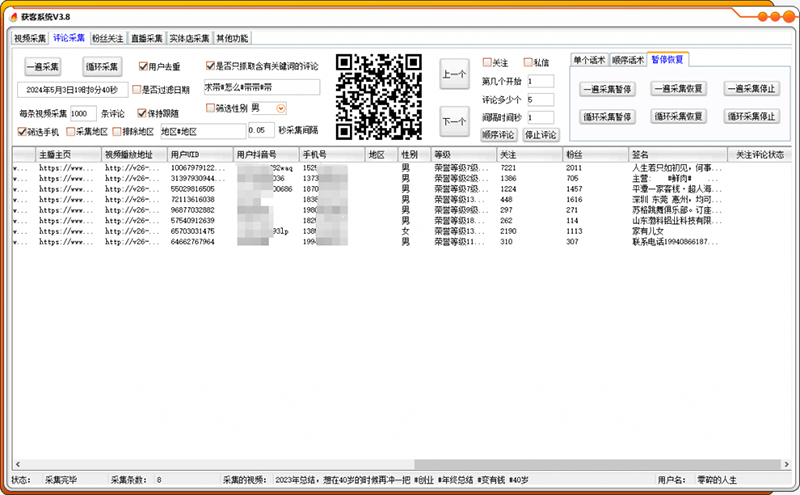Click the scrollbar right arrow
This screenshot has height=495, width=800.
pyautogui.click(x=786, y=464)
